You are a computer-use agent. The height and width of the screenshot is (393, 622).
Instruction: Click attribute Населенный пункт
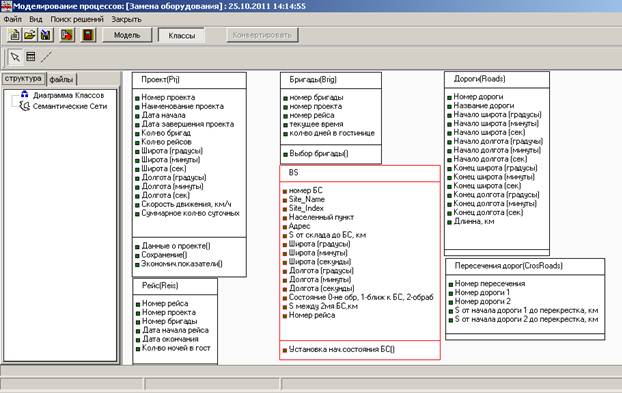[x=321, y=217]
